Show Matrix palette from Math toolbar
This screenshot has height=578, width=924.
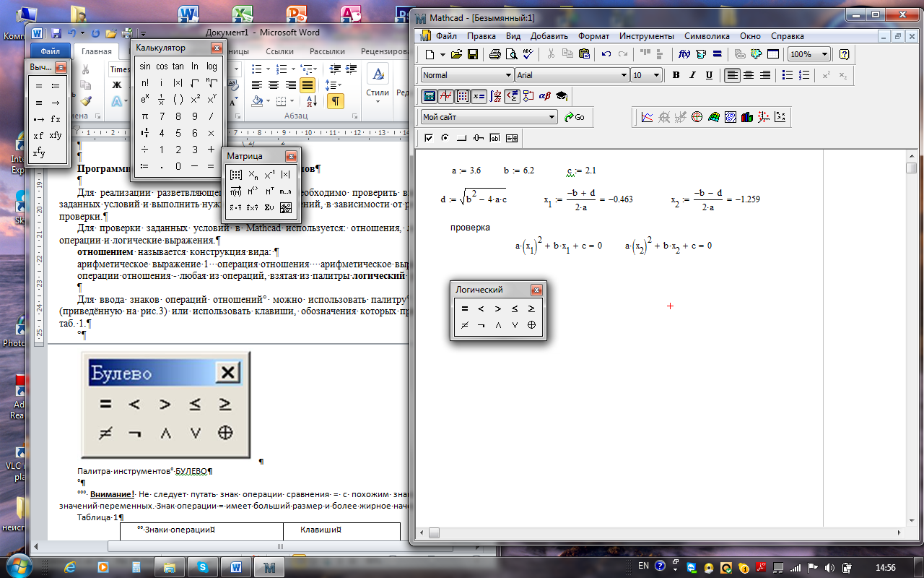(x=463, y=95)
